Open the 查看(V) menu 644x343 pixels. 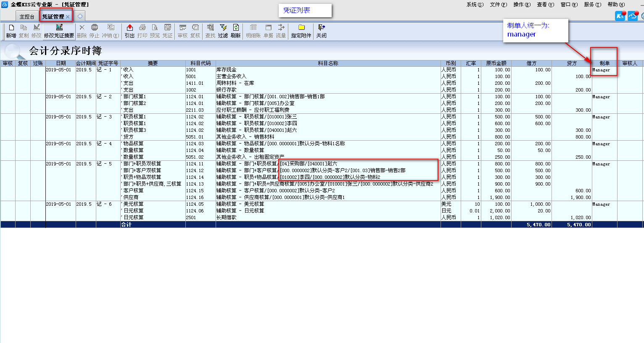click(x=545, y=5)
